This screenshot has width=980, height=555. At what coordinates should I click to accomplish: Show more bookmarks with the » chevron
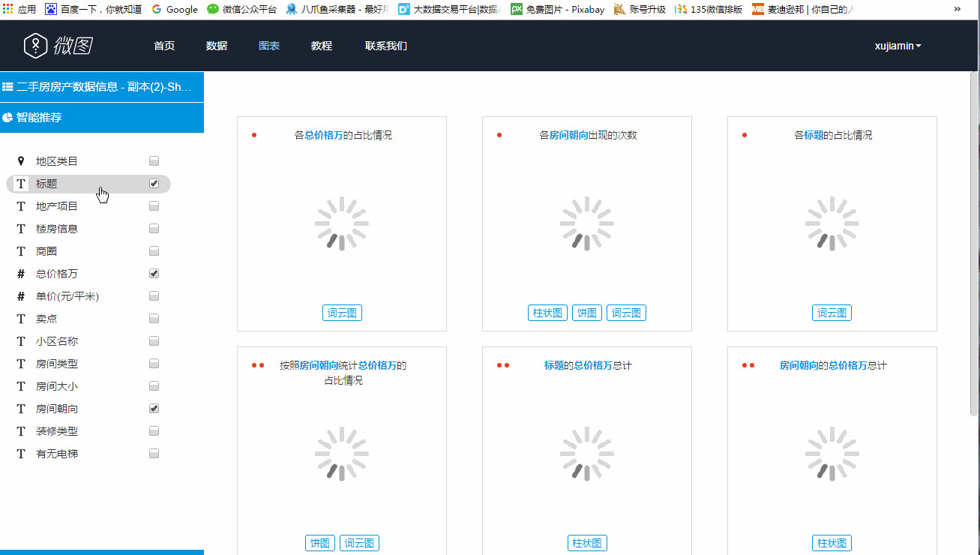pos(958,10)
